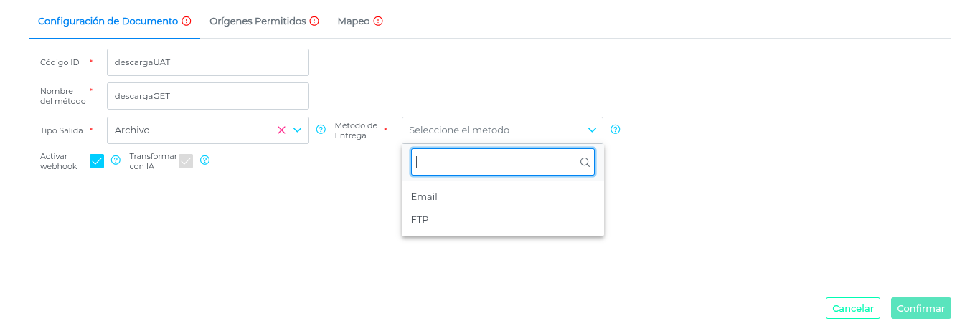Screen dimensions: 980x331
Task: Clear the Archivo selection with X icon
Action: 281,130
